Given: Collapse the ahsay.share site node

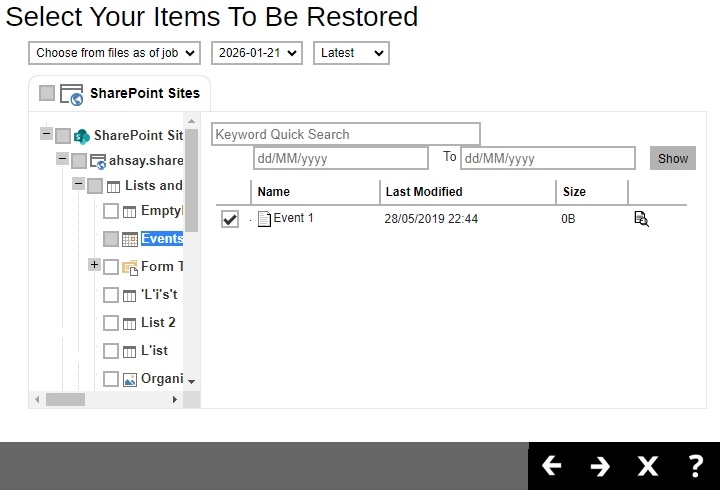Looking at the screenshot, I should click(62, 159).
